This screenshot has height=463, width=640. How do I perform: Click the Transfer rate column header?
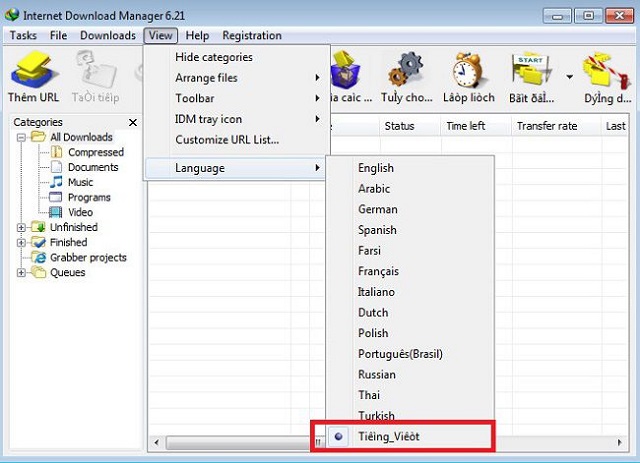556,126
